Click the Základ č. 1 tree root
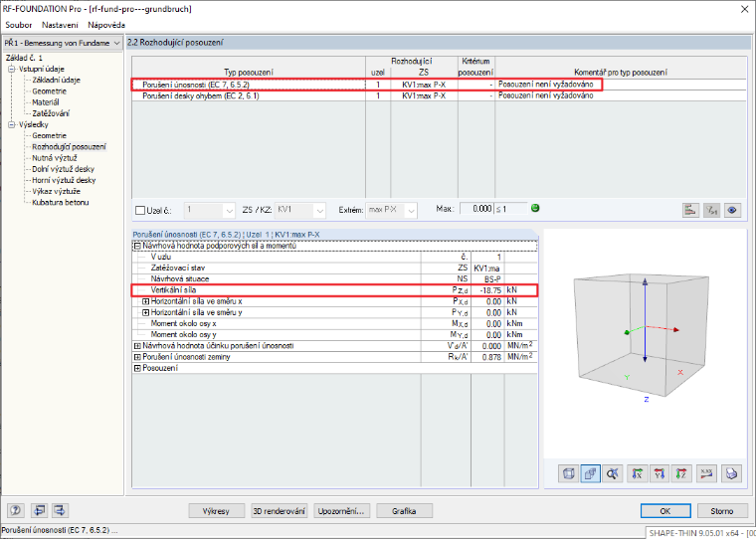The width and height of the screenshot is (756, 539). pyautogui.click(x=24, y=58)
